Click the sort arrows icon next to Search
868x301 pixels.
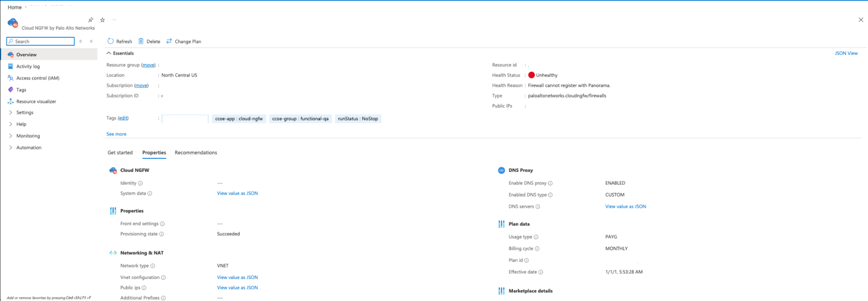pos(80,41)
